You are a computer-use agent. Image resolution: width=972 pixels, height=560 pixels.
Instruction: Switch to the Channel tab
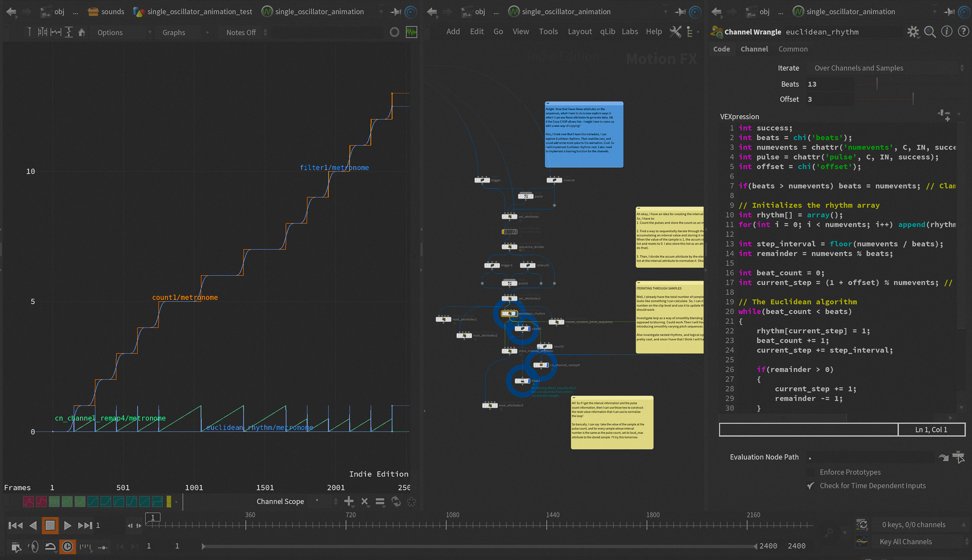pos(754,49)
